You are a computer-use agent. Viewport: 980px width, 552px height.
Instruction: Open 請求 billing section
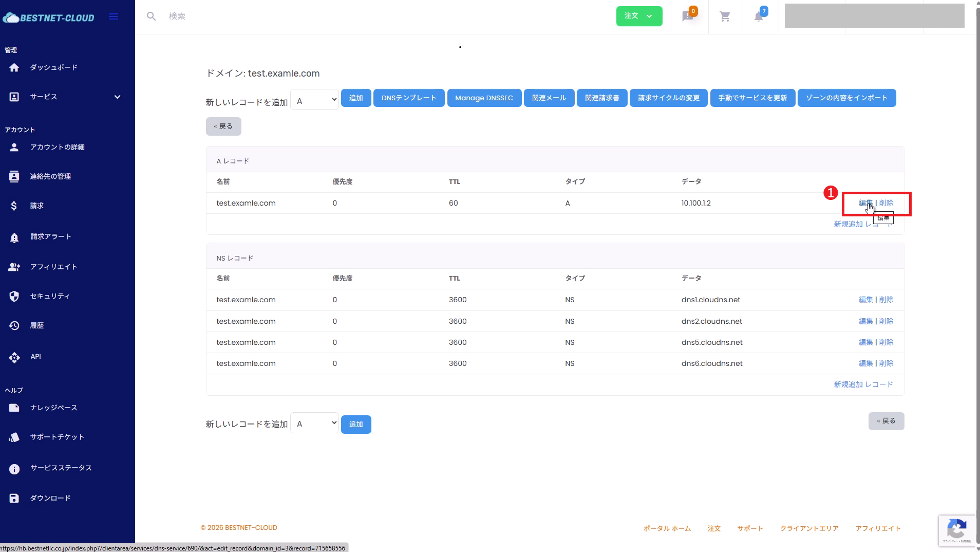[36, 205]
